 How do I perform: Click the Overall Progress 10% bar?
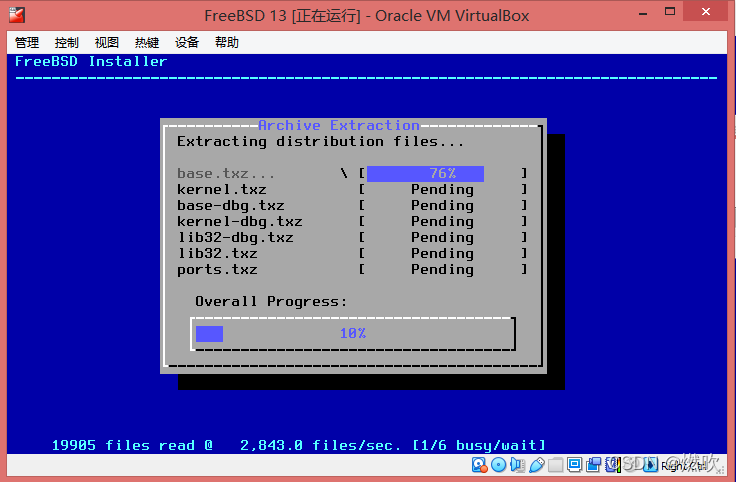point(353,334)
